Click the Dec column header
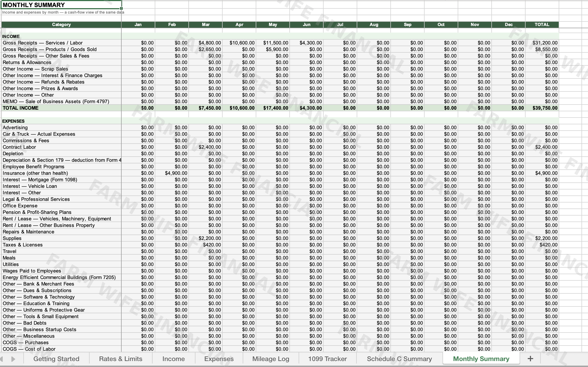 point(508,24)
